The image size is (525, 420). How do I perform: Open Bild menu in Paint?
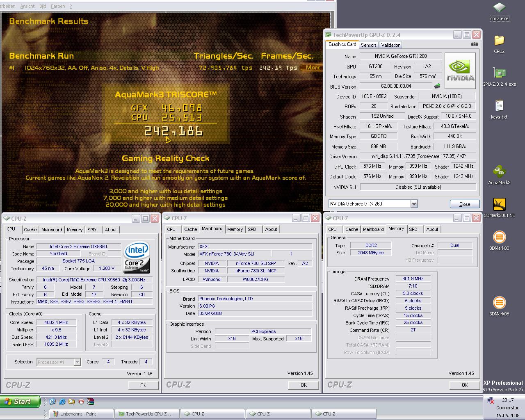click(x=43, y=6)
